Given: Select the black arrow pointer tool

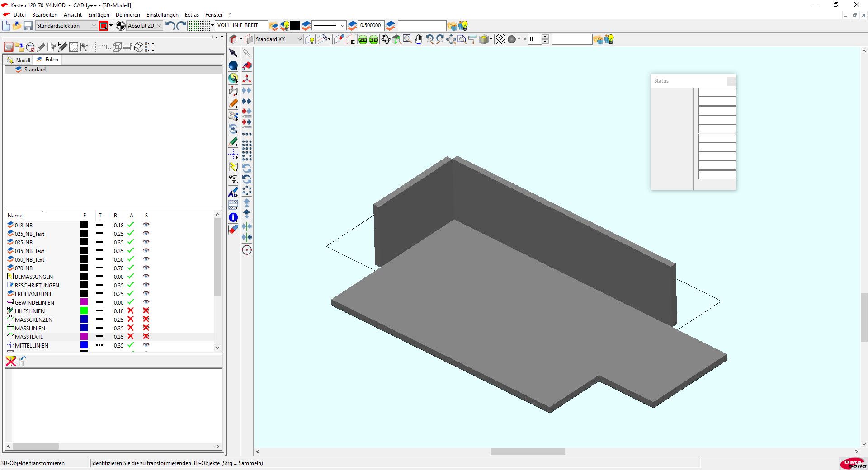Looking at the screenshot, I should click(x=233, y=53).
